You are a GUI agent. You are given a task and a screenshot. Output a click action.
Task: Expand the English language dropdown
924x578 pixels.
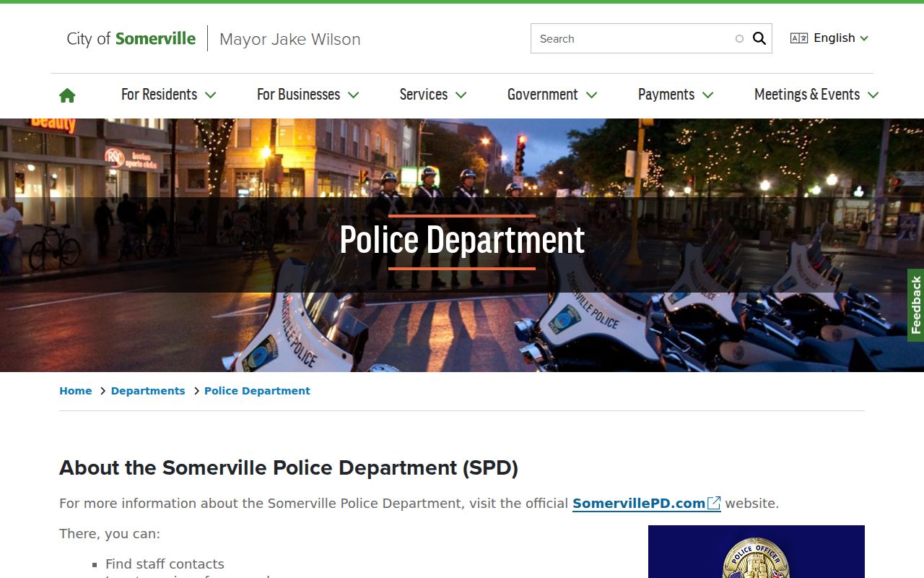(x=841, y=38)
